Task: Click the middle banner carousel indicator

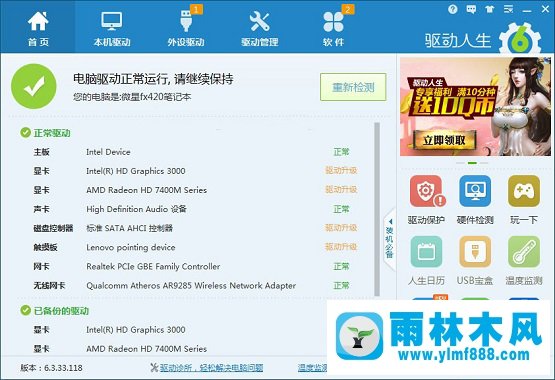Action: 472,163
